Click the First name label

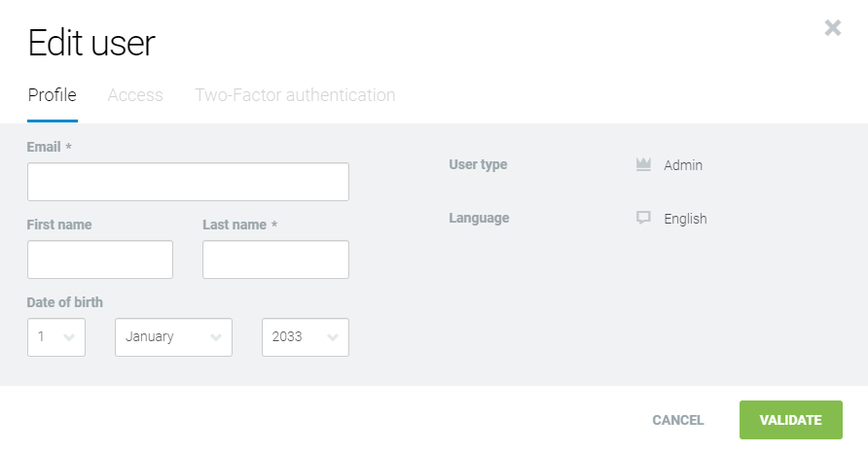[59, 225]
